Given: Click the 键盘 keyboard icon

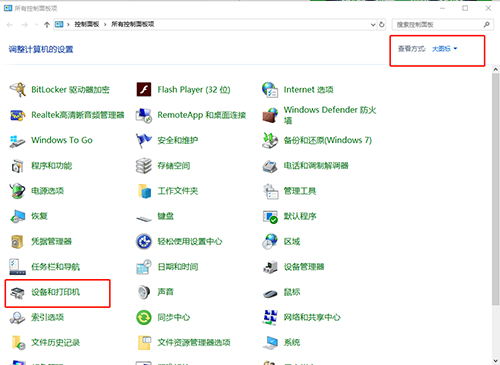Looking at the screenshot, I should (144, 218).
